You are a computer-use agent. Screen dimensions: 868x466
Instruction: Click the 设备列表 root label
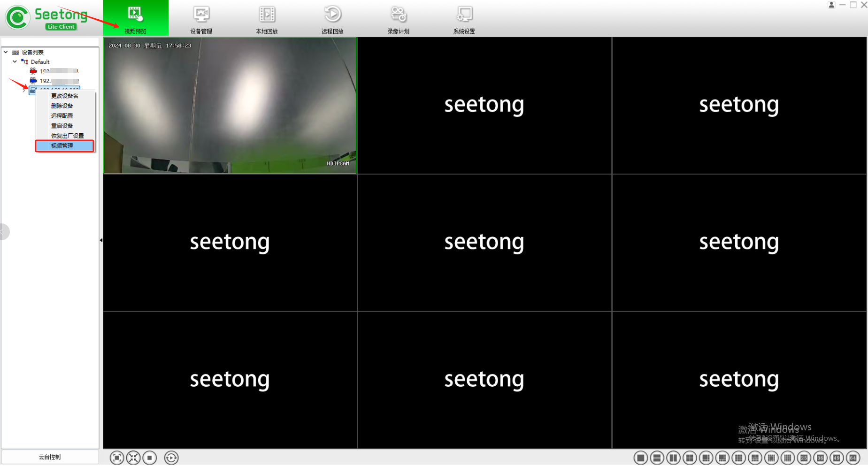click(x=32, y=53)
